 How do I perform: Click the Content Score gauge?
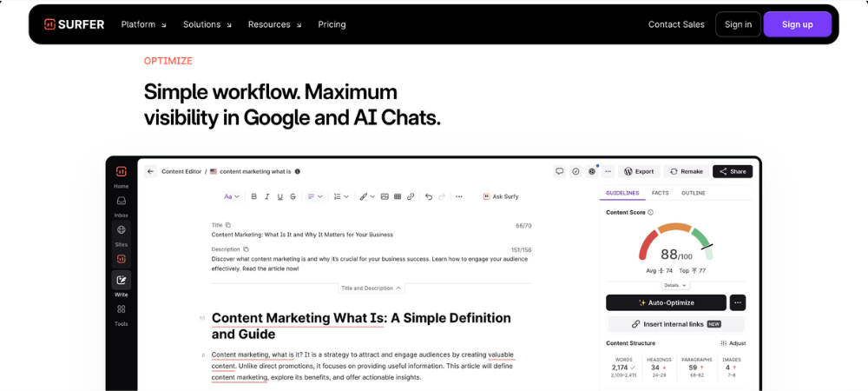click(x=676, y=242)
